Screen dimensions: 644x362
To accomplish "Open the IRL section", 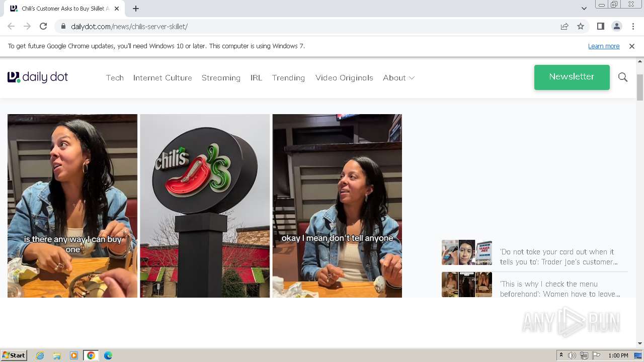I will click(x=256, y=78).
